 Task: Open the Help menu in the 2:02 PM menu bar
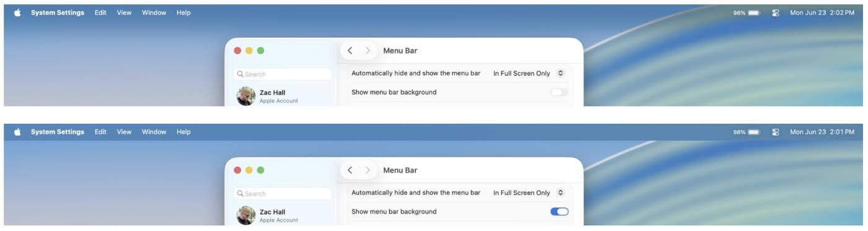pyautogui.click(x=184, y=12)
